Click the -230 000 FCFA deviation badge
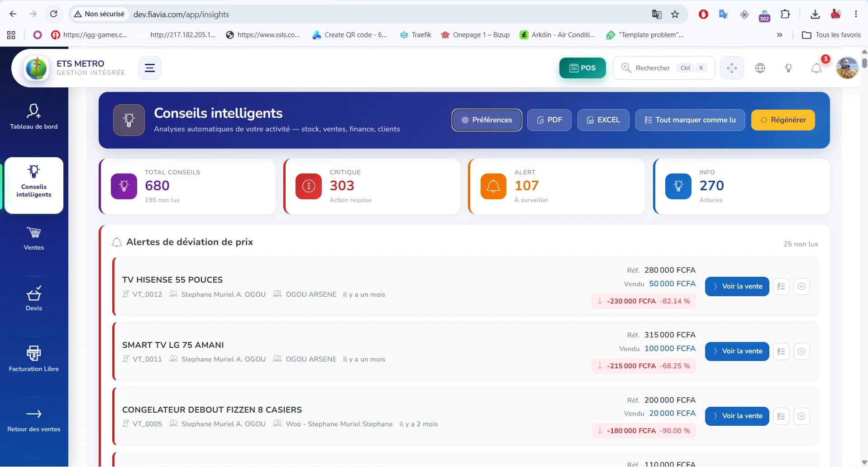868x467 pixels. point(643,301)
